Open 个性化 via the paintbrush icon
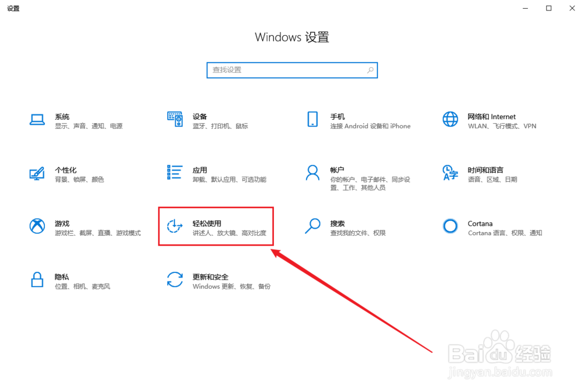The height and width of the screenshot is (392, 584). (37, 173)
